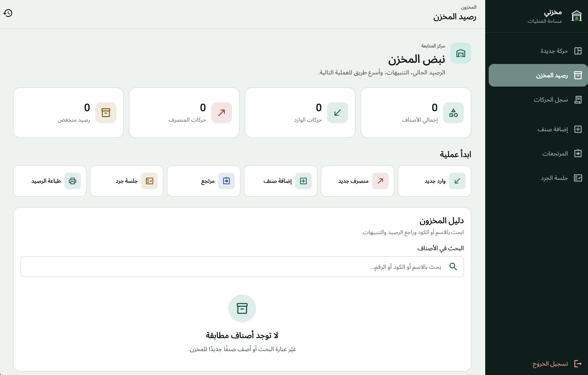Open the رصيد منخفض stat card
588x375 pixels.
click(68, 113)
